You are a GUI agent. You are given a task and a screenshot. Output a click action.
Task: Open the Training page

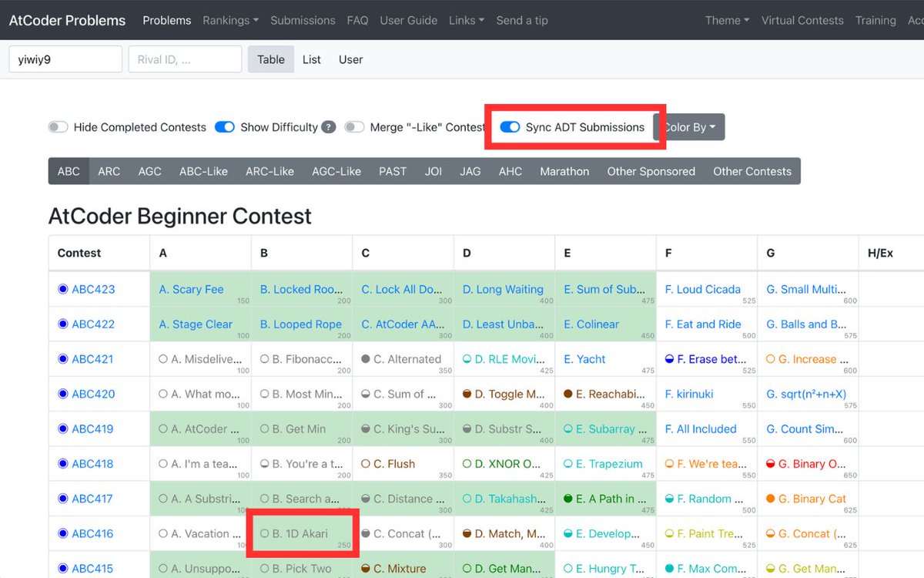875,21
